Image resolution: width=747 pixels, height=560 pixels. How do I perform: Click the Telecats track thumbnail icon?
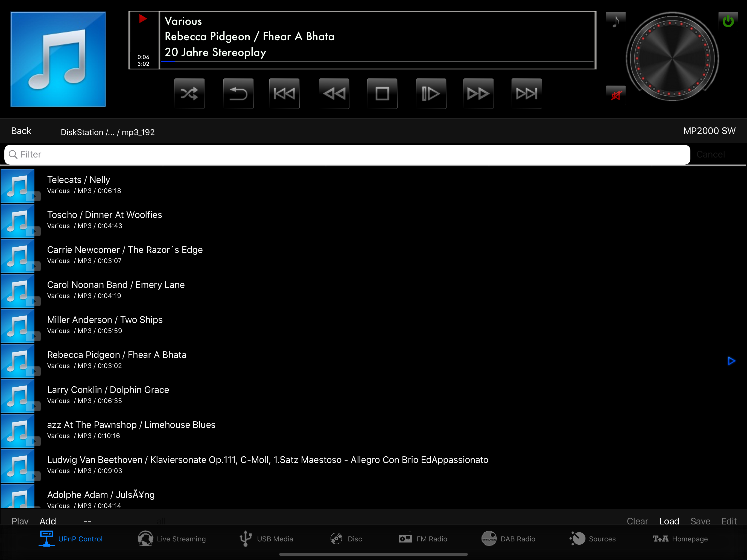click(x=17, y=186)
